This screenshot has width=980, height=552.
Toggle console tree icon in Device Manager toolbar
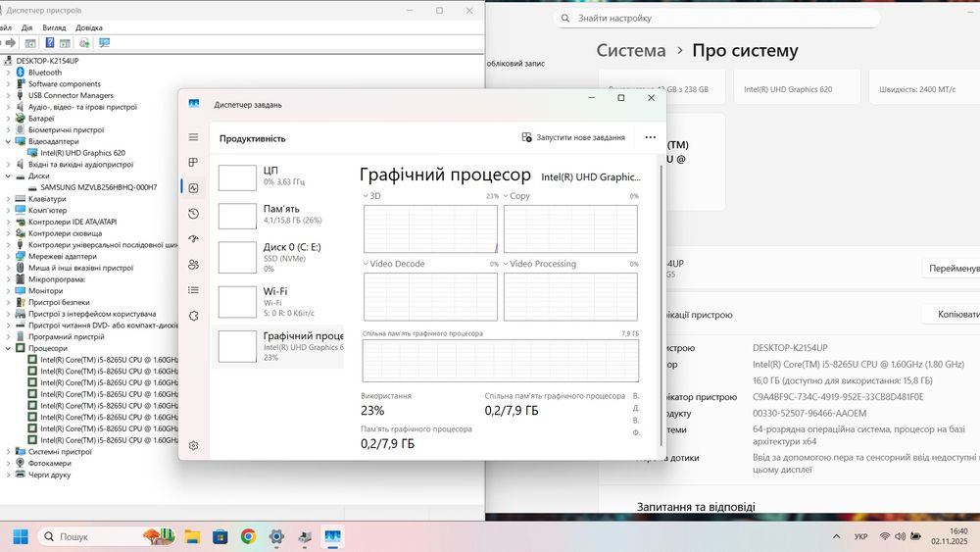pos(30,42)
